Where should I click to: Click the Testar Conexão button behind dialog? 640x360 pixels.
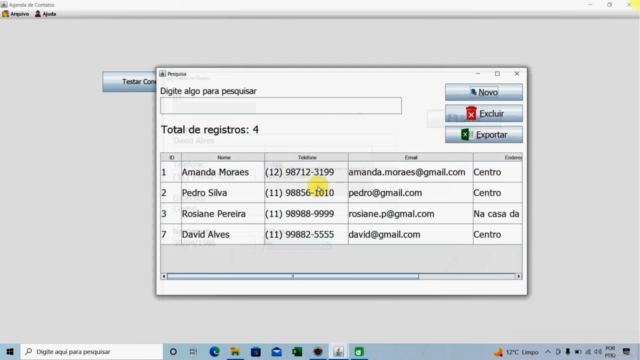[x=129, y=82]
